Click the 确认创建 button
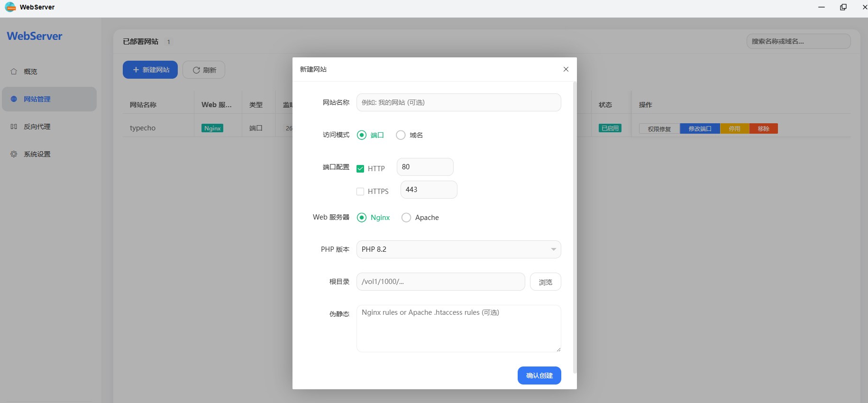Image resolution: width=868 pixels, height=403 pixels. [539, 376]
